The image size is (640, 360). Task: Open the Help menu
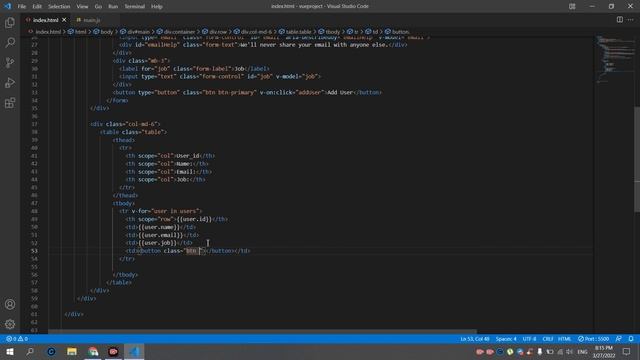157,7
